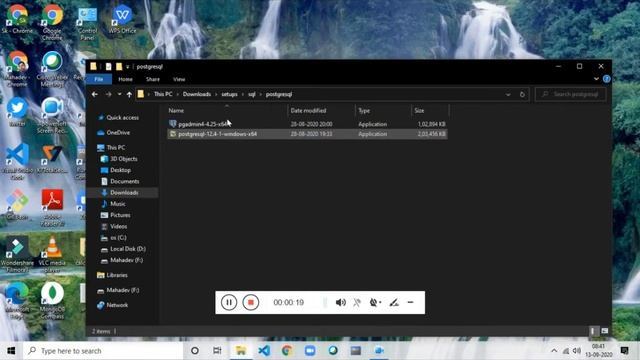640x360 pixels.
Task: Open Quick access in navigation pane
Action: coord(122,118)
